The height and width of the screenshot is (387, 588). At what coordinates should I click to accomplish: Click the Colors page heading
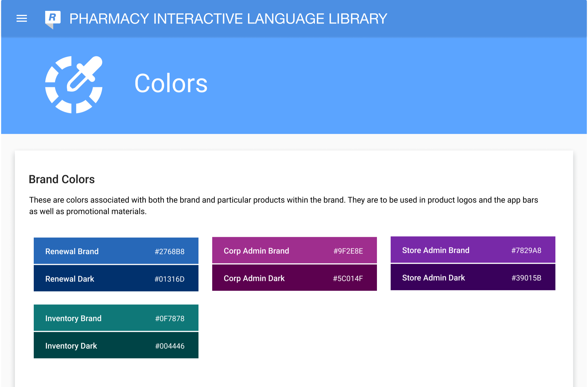pos(171,83)
